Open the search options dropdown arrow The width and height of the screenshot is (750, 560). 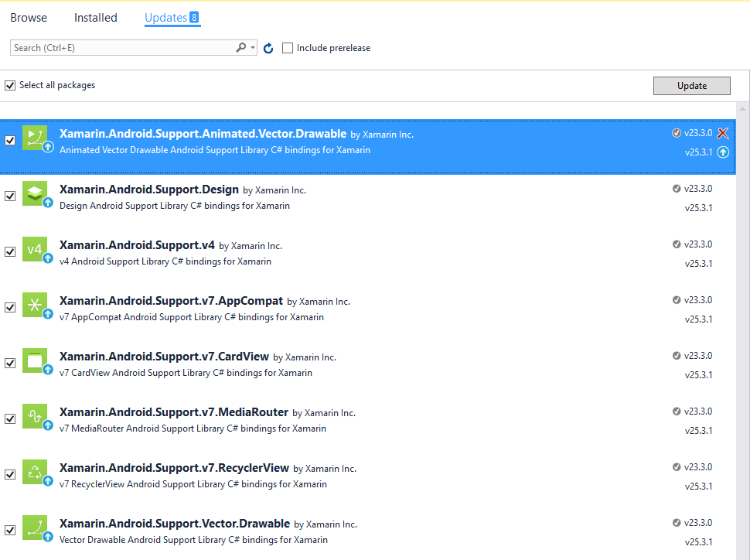coord(253,47)
